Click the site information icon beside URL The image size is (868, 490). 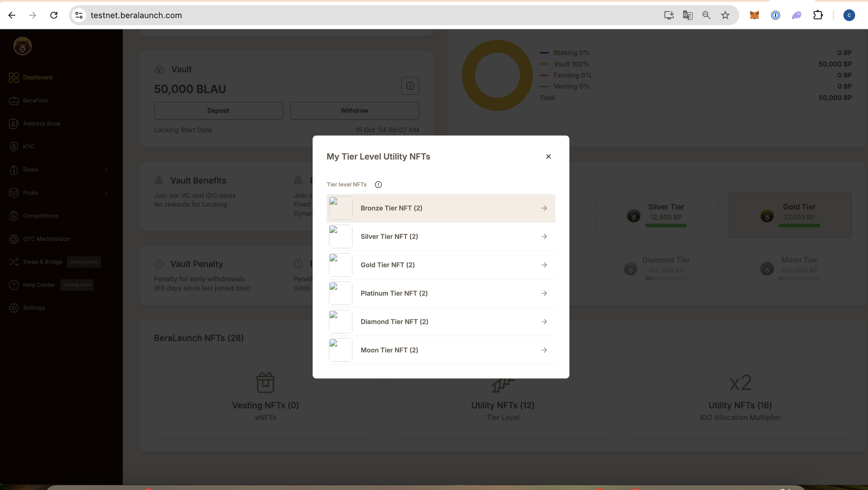[79, 15]
